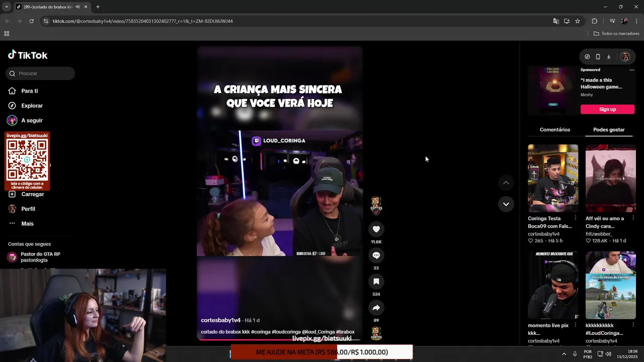Click the Chrome translate page icon
The image size is (644, 362).
pyautogui.click(x=556, y=21)
